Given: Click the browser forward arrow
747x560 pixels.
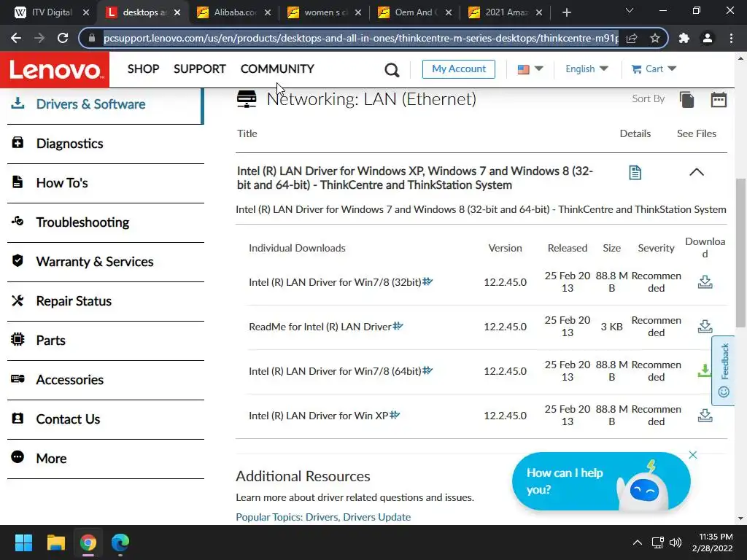Looking at the screenshot, I should tap(39, 38).
